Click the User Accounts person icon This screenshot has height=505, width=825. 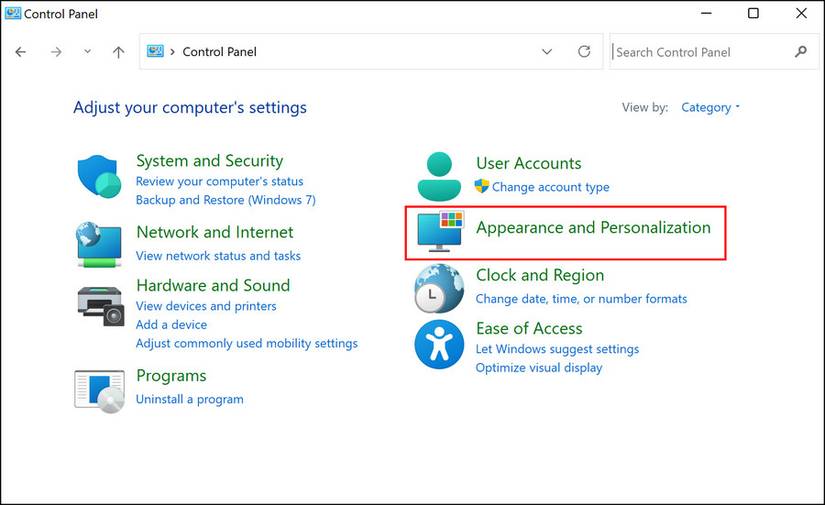[438, 176]
